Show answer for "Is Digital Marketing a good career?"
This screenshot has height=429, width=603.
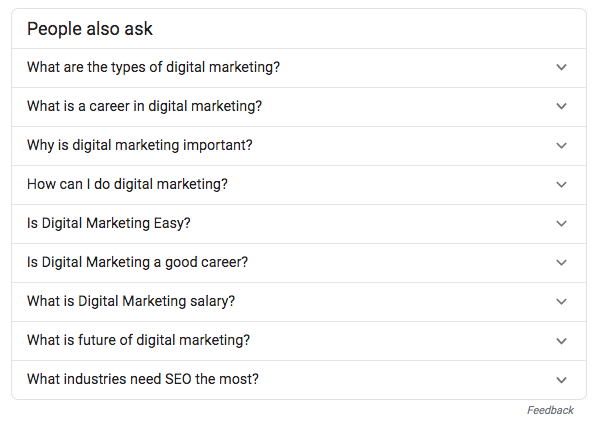(x=137, y=262)
